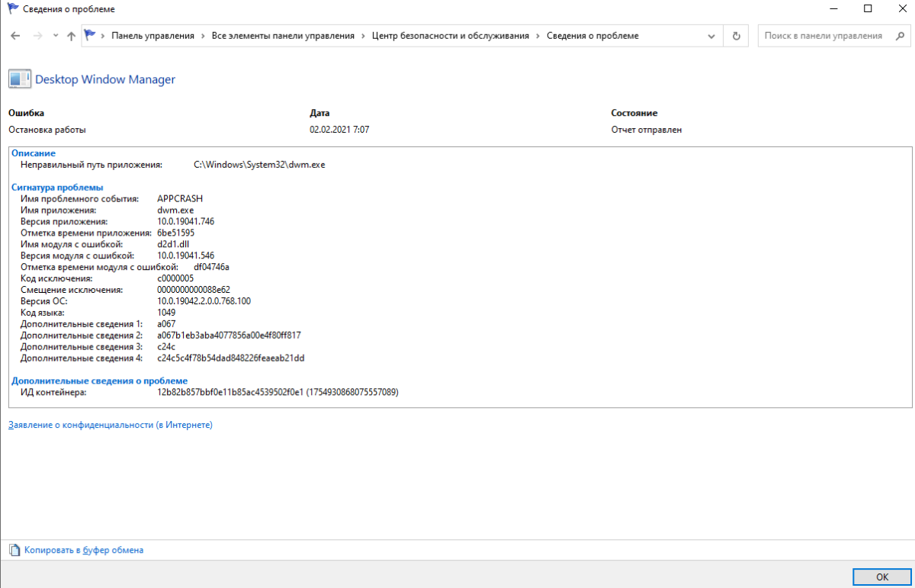Open Центр безопасности и обслуживания breadcrumb
915x588 pixels.
point(451,36)
